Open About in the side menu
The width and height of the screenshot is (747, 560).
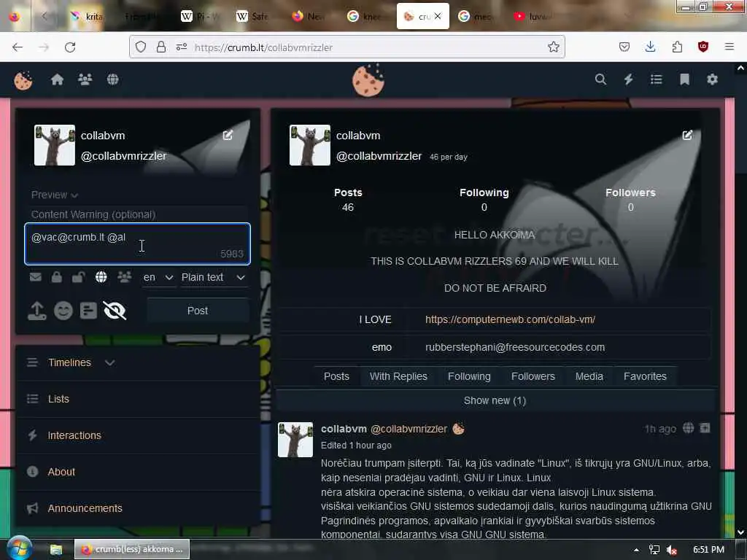(138, 472)
